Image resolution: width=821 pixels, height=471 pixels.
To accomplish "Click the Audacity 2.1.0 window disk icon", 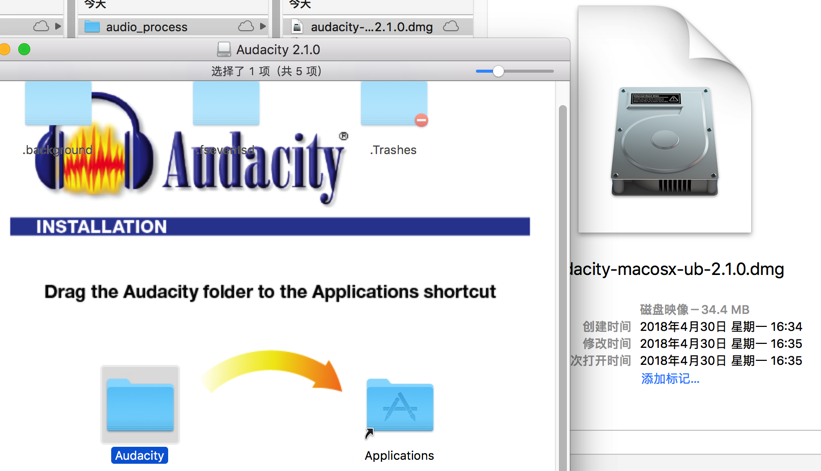I will [x=224, y=49].
